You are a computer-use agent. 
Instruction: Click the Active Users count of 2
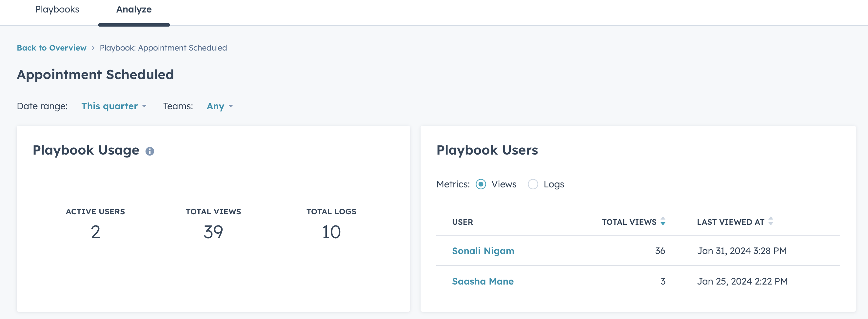click(x=95, y=232)
